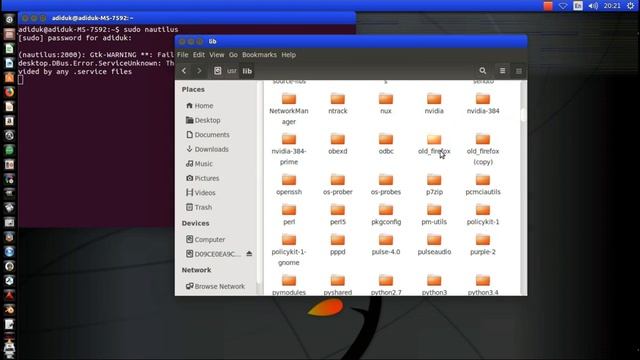Image resolution: width=640 pixels, height=360 pixels.
Task: Select the nvidia-384 folder icon
Action: (x=483, y=99)
